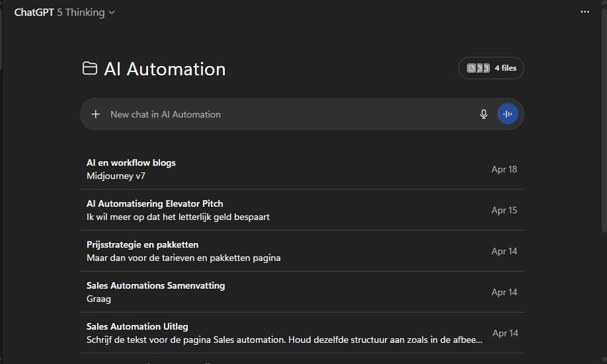Focus the New chat in AI Automation field

[284, 114]
